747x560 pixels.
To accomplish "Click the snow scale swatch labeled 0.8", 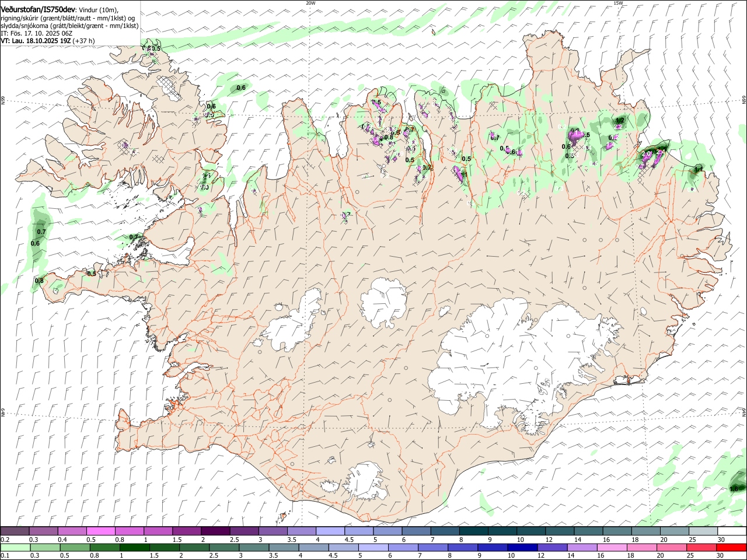I will pos(130,531).
